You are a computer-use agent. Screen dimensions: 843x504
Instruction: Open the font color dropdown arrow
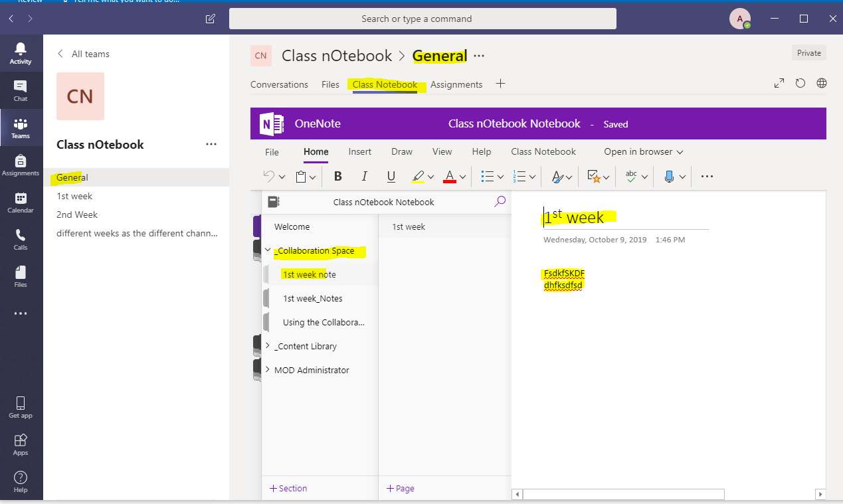point(463,177)
